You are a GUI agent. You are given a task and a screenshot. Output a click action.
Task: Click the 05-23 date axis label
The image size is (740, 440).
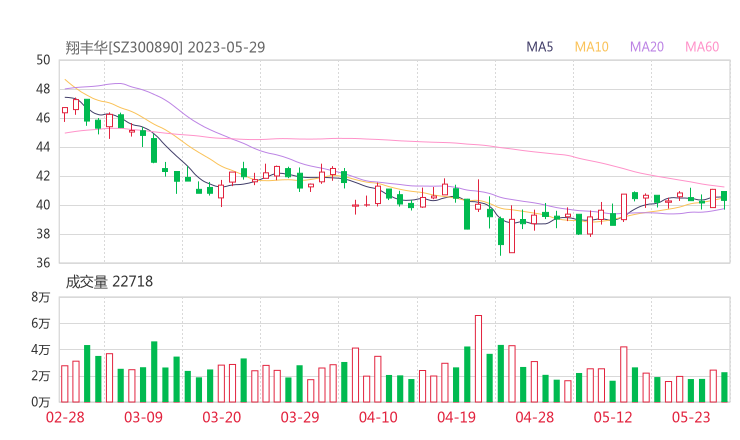[691, 417]
